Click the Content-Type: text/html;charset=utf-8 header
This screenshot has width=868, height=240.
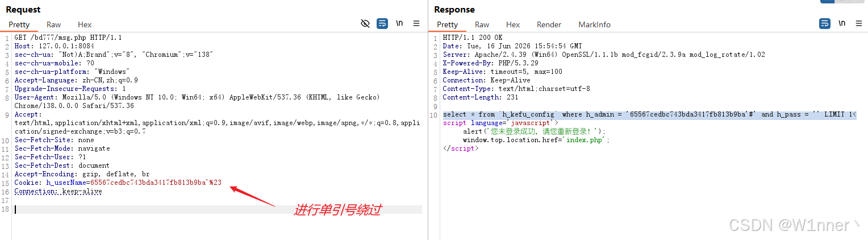click(x=516, y=89)
